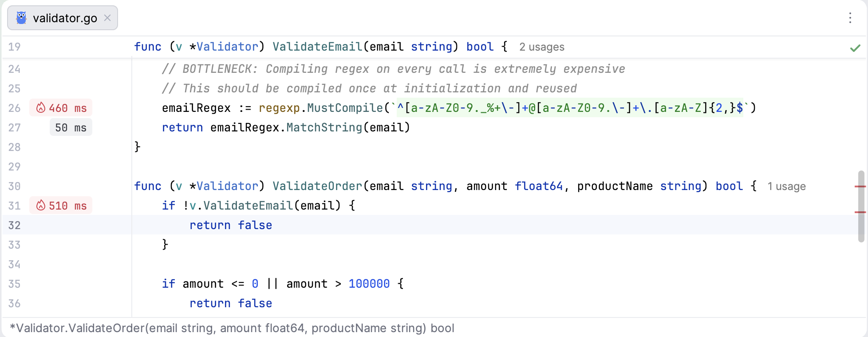Click the 50 ms profiler hint on line 27
The height and width of the screenshot is (337, 868).
[x=71, y=127]
